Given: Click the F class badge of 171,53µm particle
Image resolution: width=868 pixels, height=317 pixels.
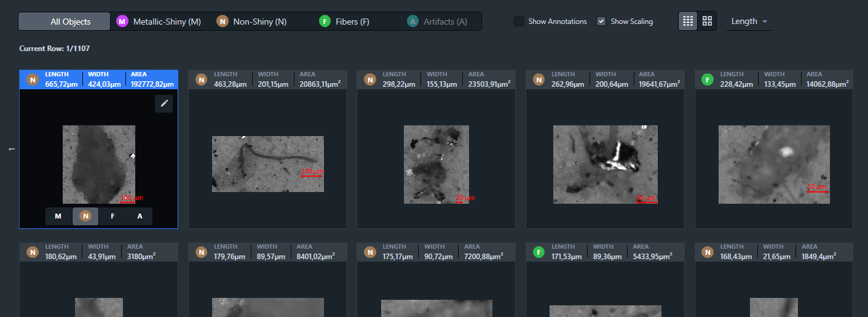Looking at the screenshot, I should coord(539,252).
